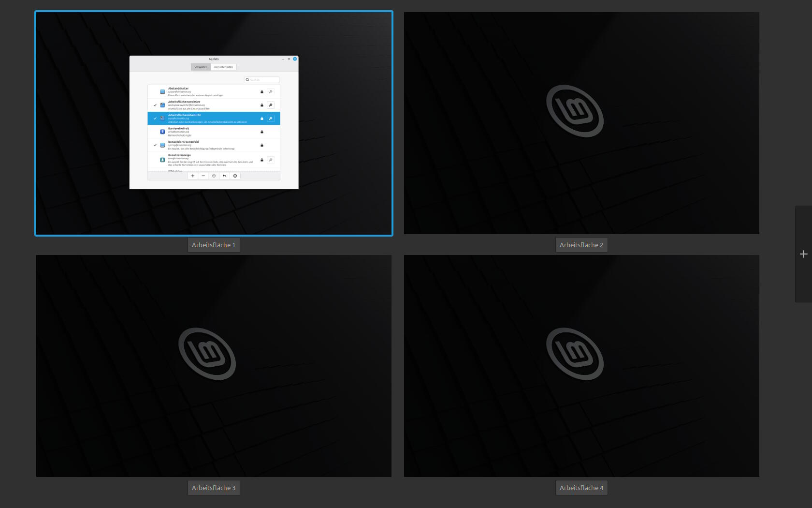Open settings gear for Abstandshalter applet
This screenshot has height=508, width=812.
[271, 92]
